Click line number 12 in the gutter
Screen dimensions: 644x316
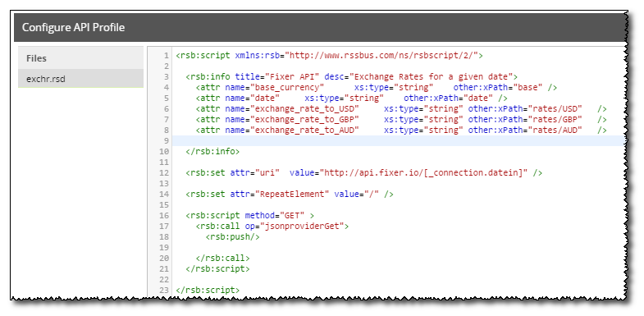(164, 173)
